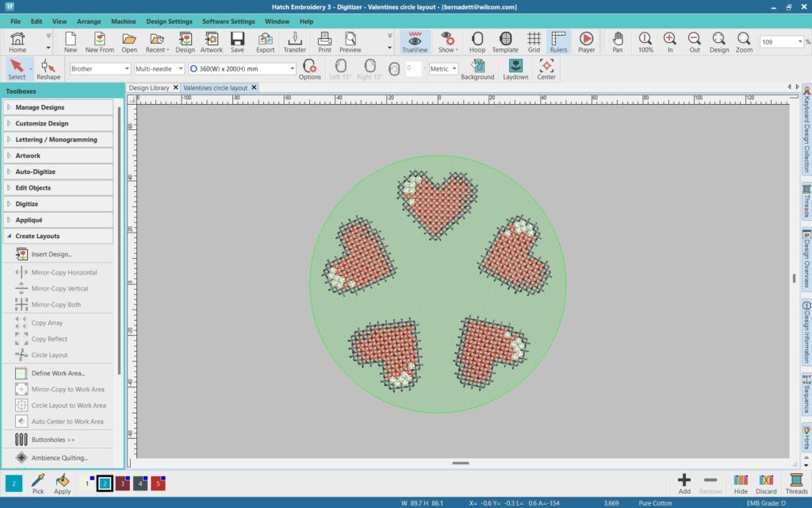Open the Player stitch simulator
Viewport: 812px width, 508px height.
(586, 41)
